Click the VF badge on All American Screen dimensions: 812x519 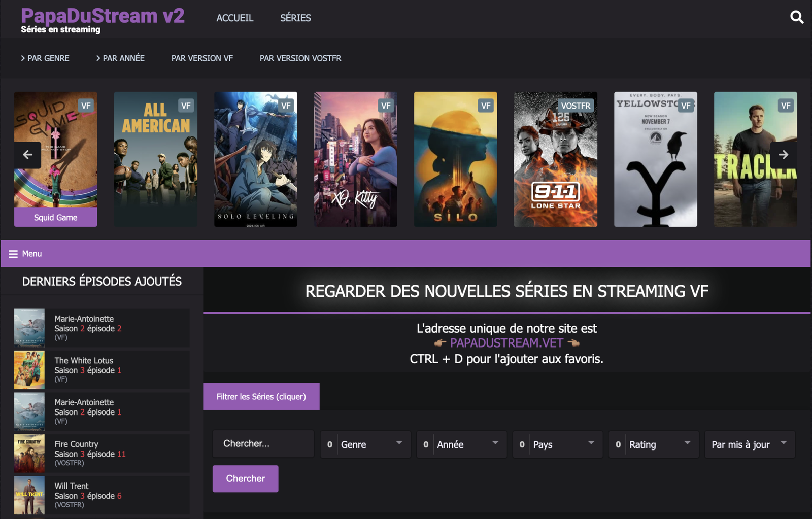click(186, 106)
